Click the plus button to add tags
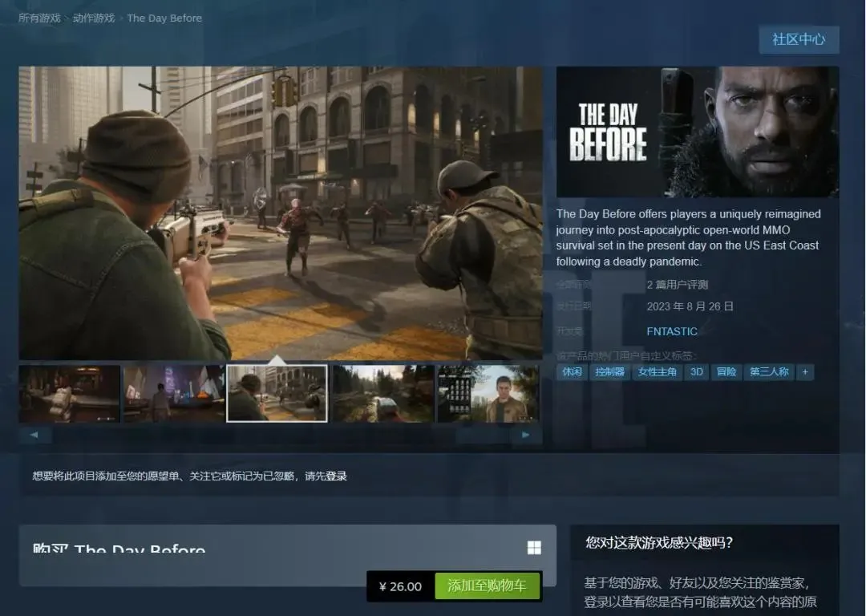Viewport: 866px width, 616px height. [805, 372]
